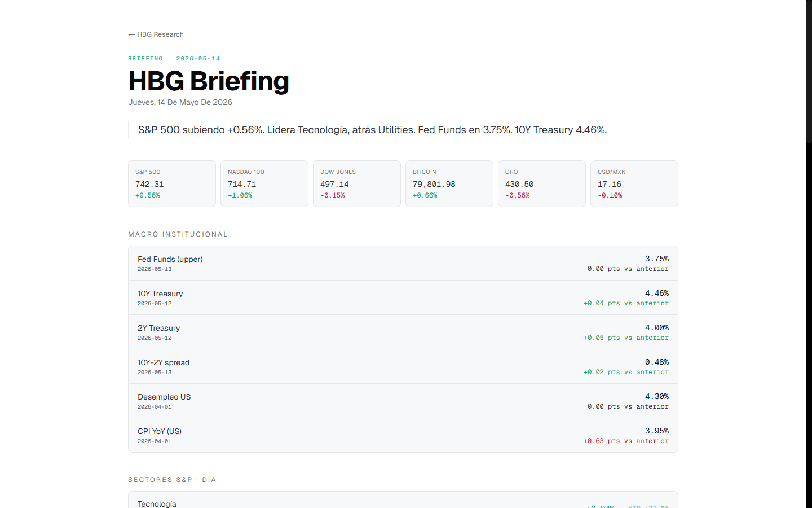Select the 10Y-2Y spread row label

[164, 362]
